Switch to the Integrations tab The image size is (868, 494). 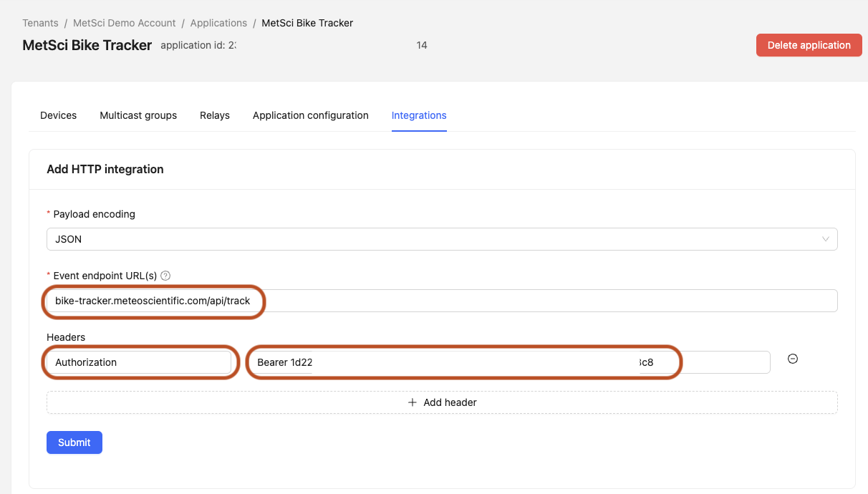click(x=419, y=115)
